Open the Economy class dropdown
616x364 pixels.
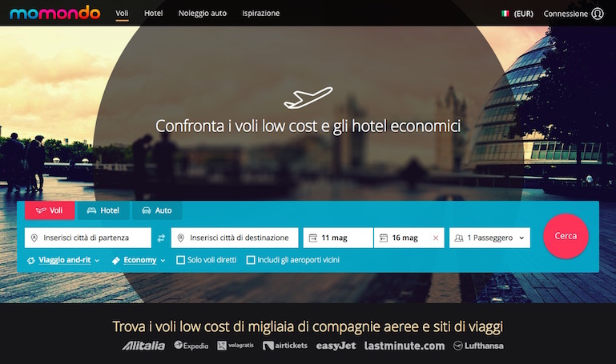coord(139,260)
